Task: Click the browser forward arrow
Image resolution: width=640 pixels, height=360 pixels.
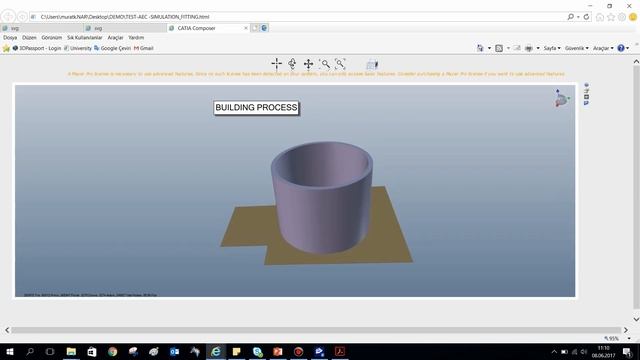Action: click(x=22, y=17)
